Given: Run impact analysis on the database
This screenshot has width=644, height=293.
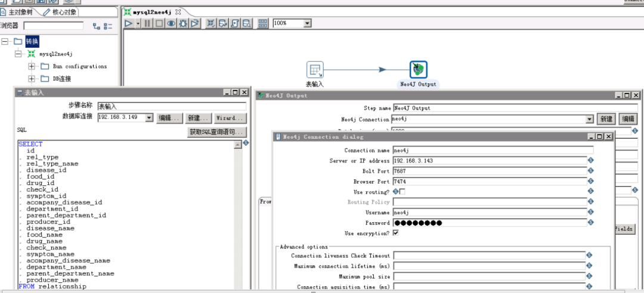Looking at the screenshot, I should pos(223,23).
